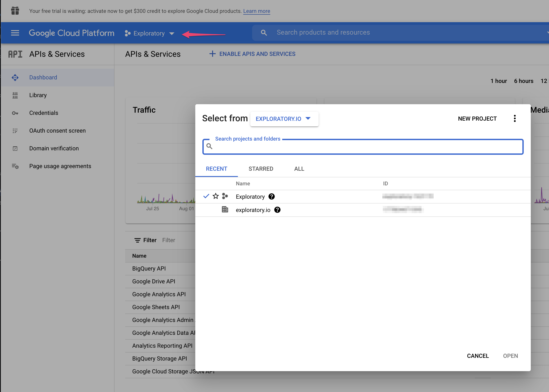Click the Name header in API table
Viewport: 549px width, 392px height.
[139, 256]
